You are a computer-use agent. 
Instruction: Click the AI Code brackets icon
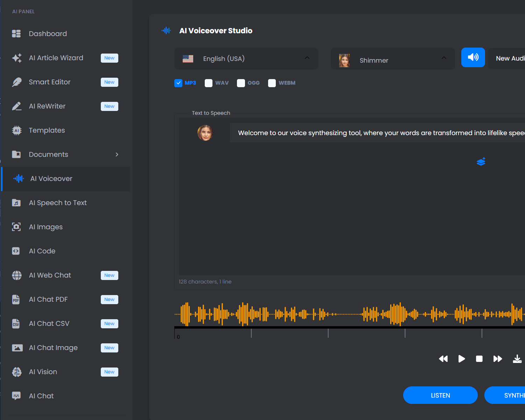(x=16, y=251)
